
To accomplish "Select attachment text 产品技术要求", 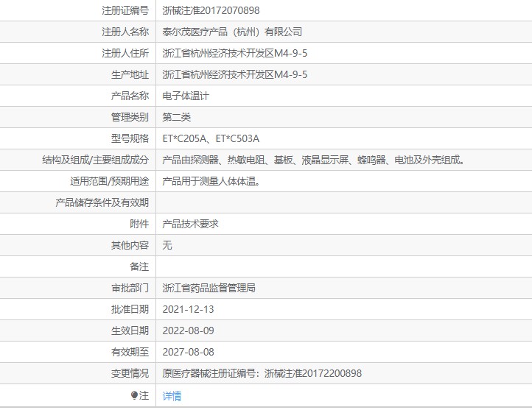I will (x=190, y=224).
